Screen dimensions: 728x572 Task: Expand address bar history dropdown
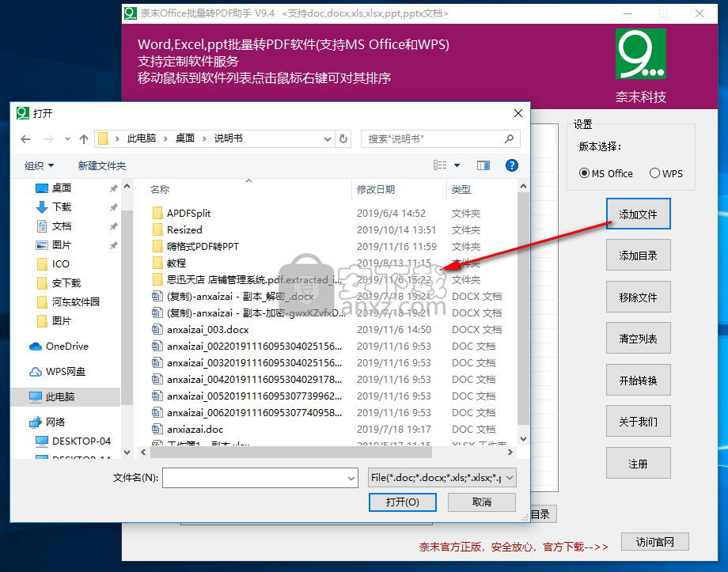pos(328,138)
